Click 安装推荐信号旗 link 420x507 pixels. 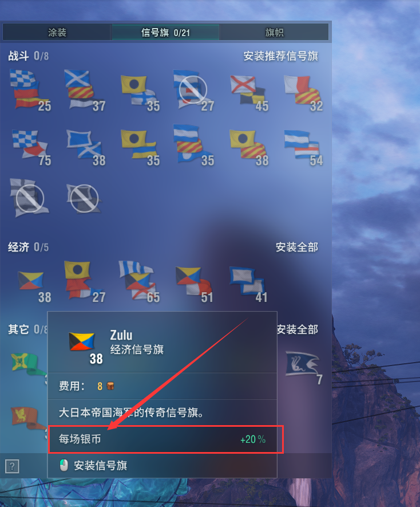click(280, 56)
